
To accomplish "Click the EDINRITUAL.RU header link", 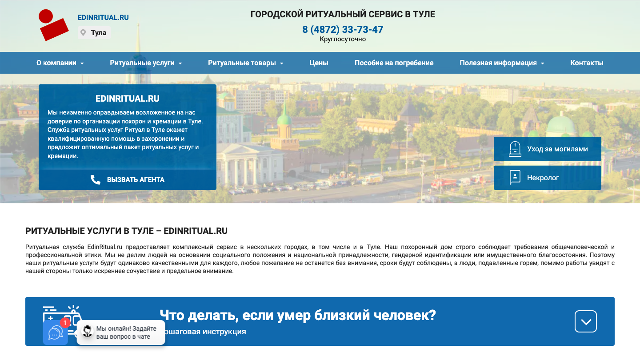I will 103,18.
